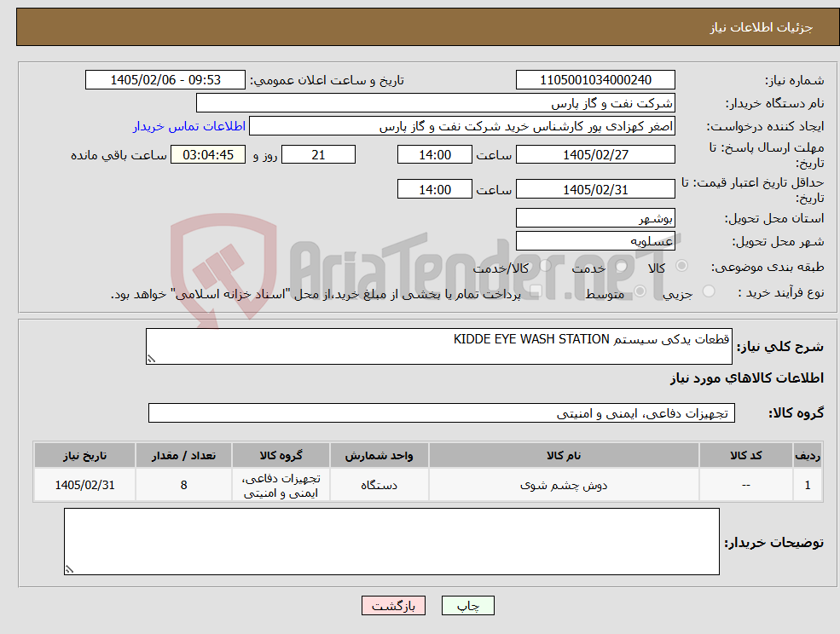
Task: Click the کد کالا column header
Action: (745, 455)
